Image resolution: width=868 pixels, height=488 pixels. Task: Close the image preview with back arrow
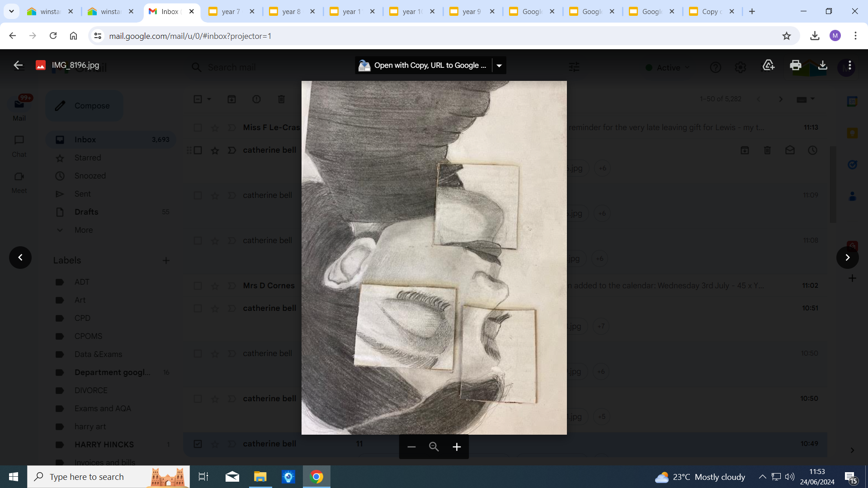tap(18, 65)
